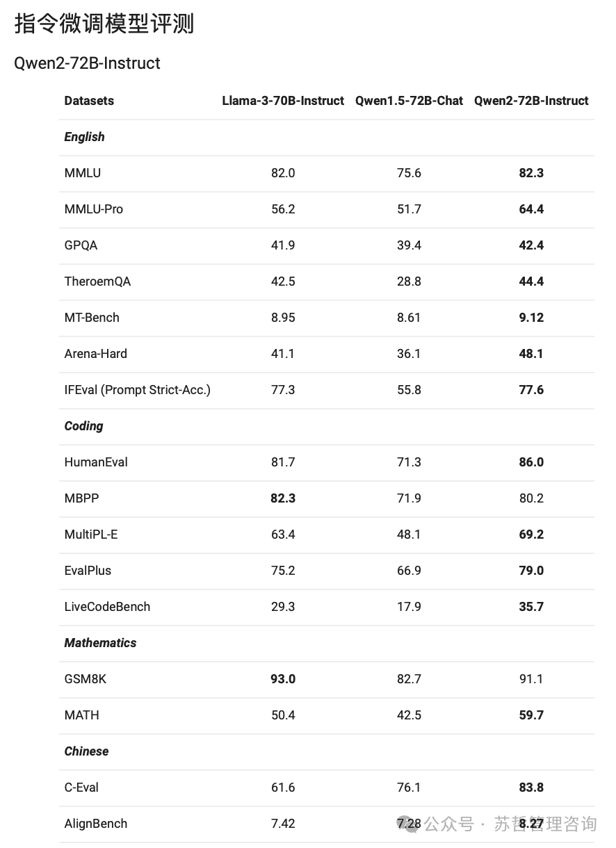Click the 公众号 · 苏哲管理咨询 watermark text

pos(510,824)
